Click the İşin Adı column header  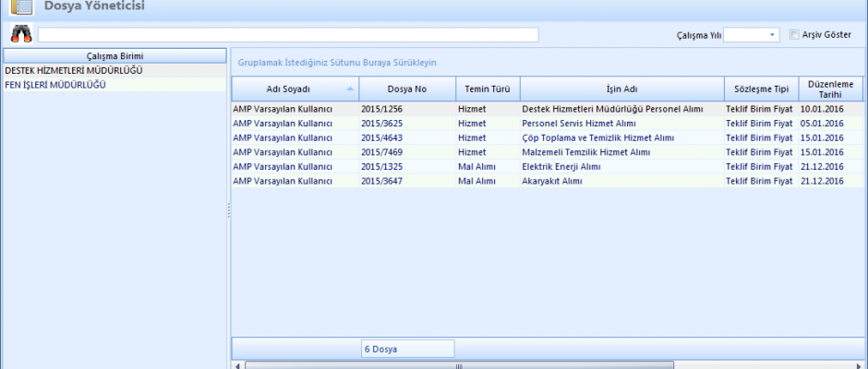point(621,89)
